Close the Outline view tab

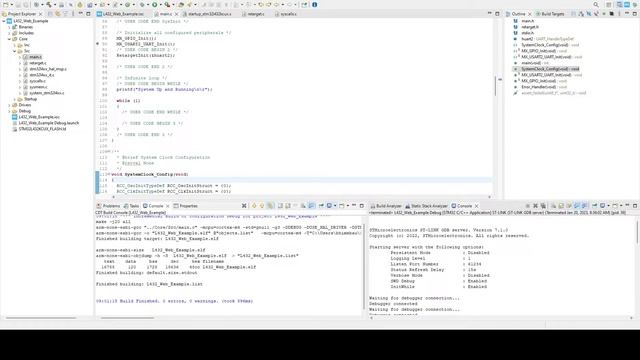tap(530, 14)
